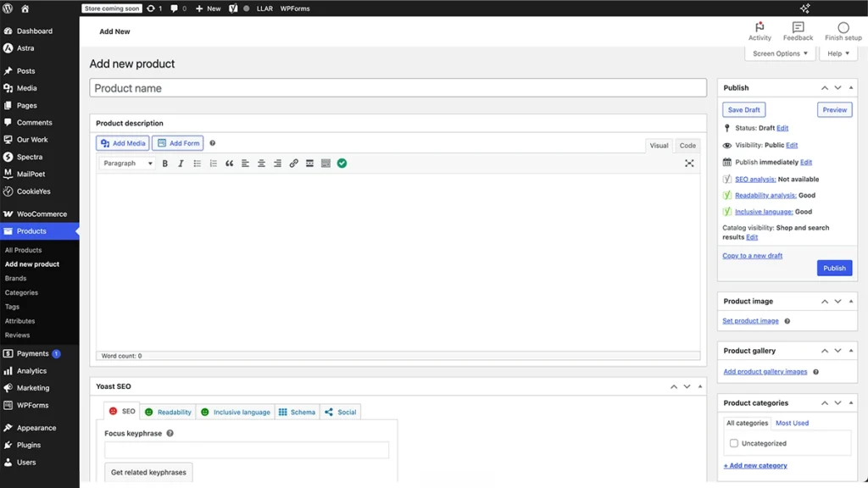Click help icon next to Focus keyphrase

click(170, 433)
